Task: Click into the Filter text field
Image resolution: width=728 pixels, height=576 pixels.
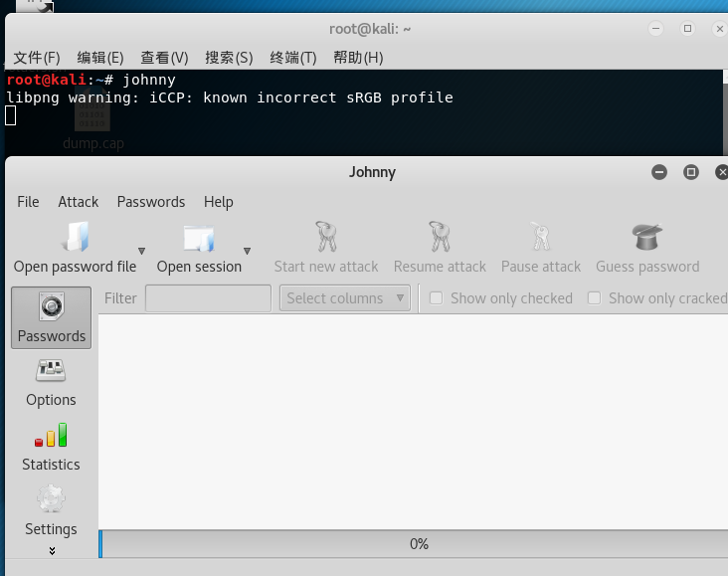Action: click(x=208, y=298)
